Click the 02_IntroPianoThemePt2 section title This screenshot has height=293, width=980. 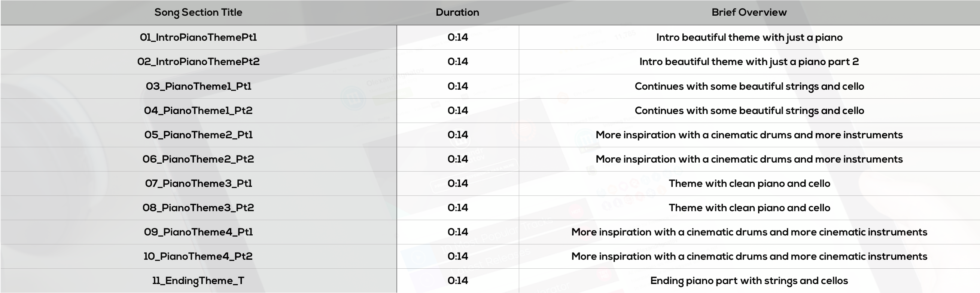[x=198, y=62]
